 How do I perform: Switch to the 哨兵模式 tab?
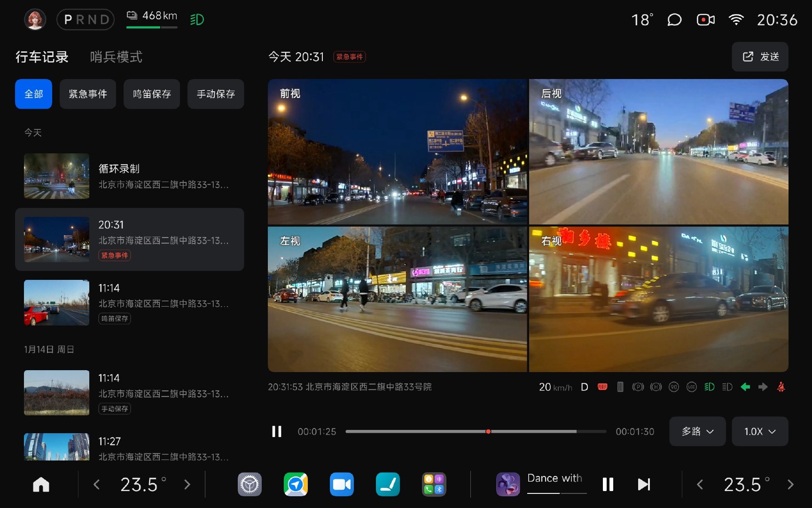116,57
